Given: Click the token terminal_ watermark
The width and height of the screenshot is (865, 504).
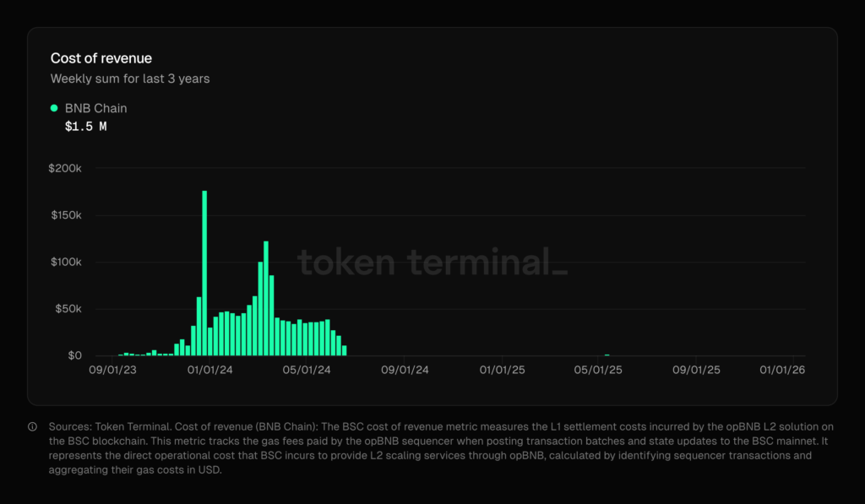Looking at the screenshot, I should [432, 262].
